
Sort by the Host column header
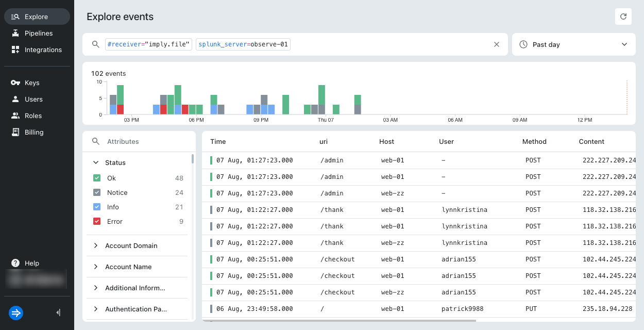386,141
